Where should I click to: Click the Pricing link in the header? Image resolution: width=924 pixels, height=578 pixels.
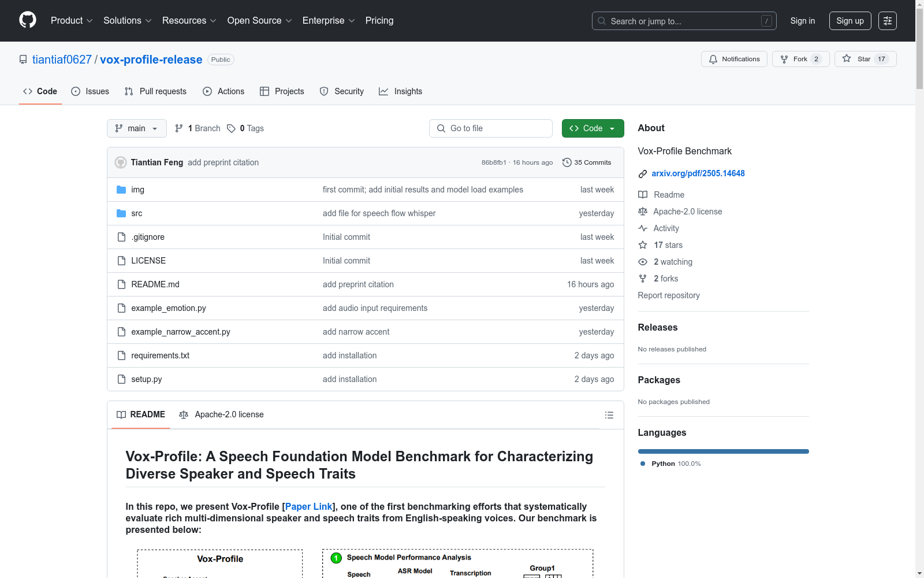[x=379, y=20]
